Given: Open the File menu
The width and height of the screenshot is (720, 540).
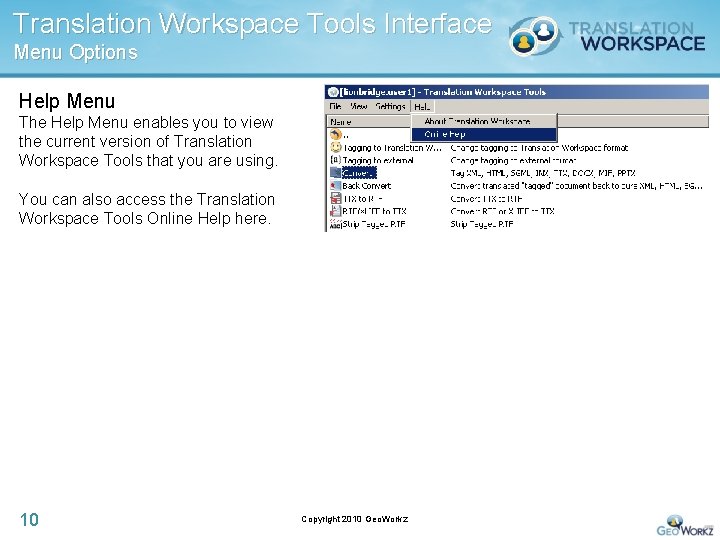Looking at the screenshot, I should point(335,107).
